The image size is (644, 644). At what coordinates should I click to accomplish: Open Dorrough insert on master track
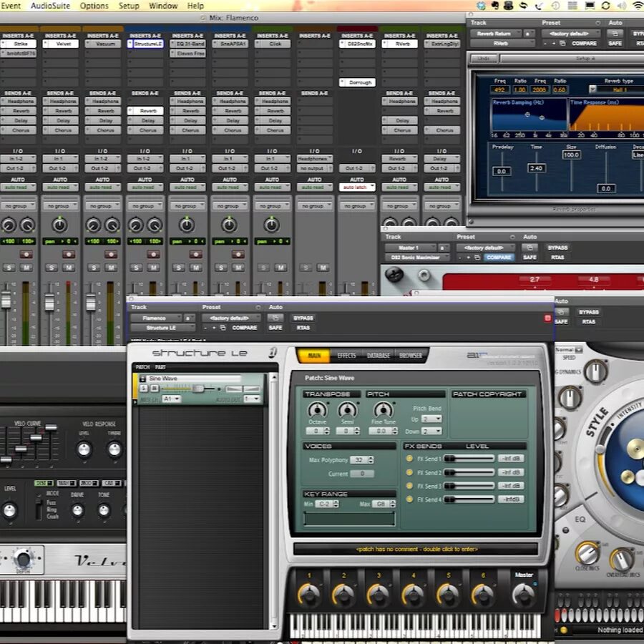pos(357,82)
